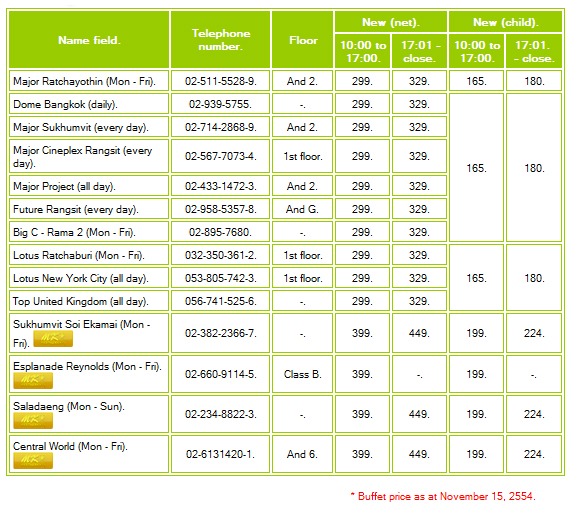Screen dimensions: 573x519
Task: Click 'Top United Kingdom (all day).' name
Action: point(81,302)
